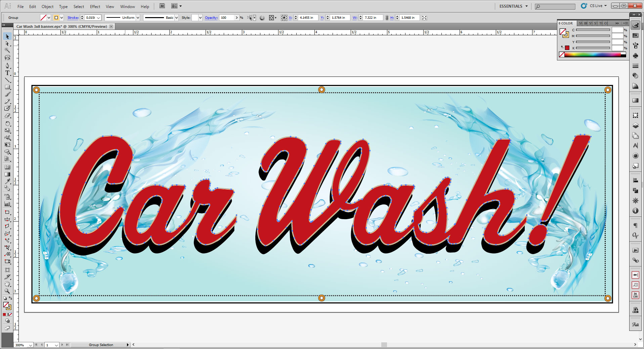This screenshot has width=644, height=349.
Task: Expand the Opacity slider arrow
Action: tap(237, 18)
